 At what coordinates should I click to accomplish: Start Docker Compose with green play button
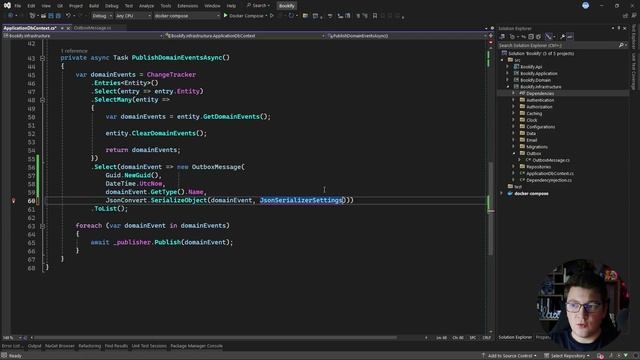(225, 16)
